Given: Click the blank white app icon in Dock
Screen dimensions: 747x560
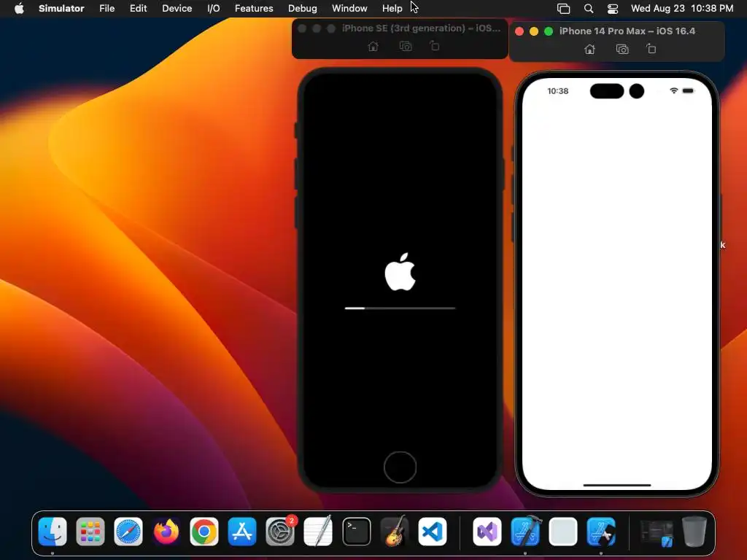Looking at the screenshot, I should pyautogui.click(x=563, y=531).
